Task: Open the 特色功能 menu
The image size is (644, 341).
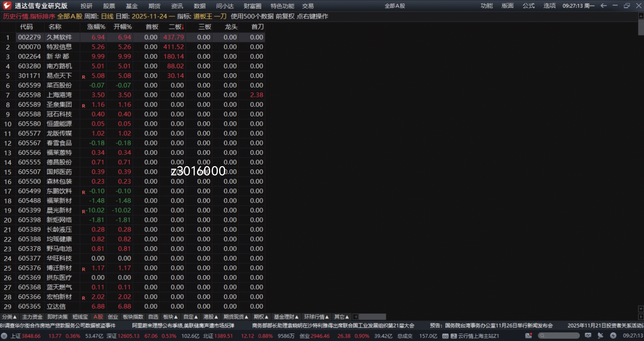Action: click(x=282, y=6)
